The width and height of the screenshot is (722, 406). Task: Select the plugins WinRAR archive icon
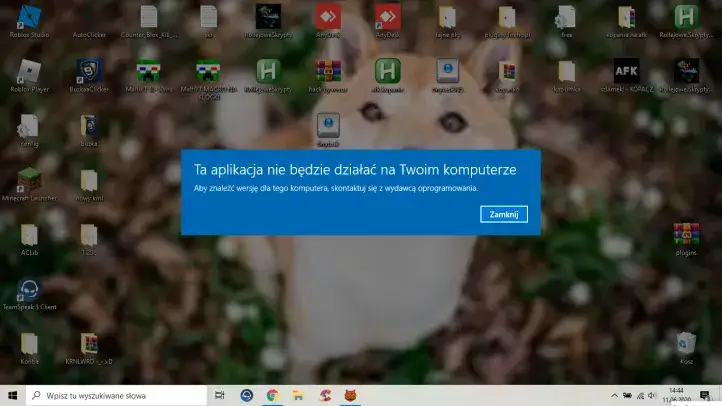click(x=686, y=239)
